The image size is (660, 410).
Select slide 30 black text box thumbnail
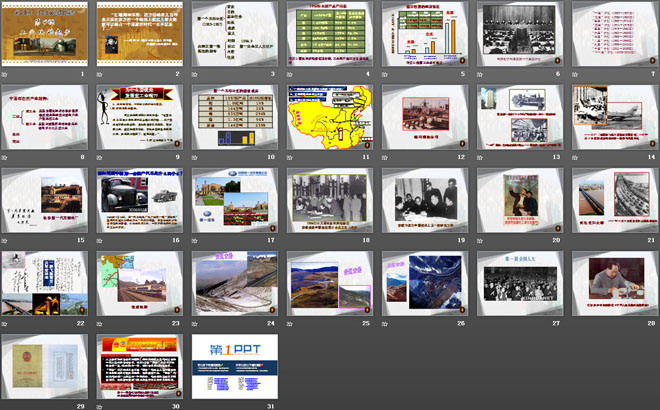tap(140, 366)
